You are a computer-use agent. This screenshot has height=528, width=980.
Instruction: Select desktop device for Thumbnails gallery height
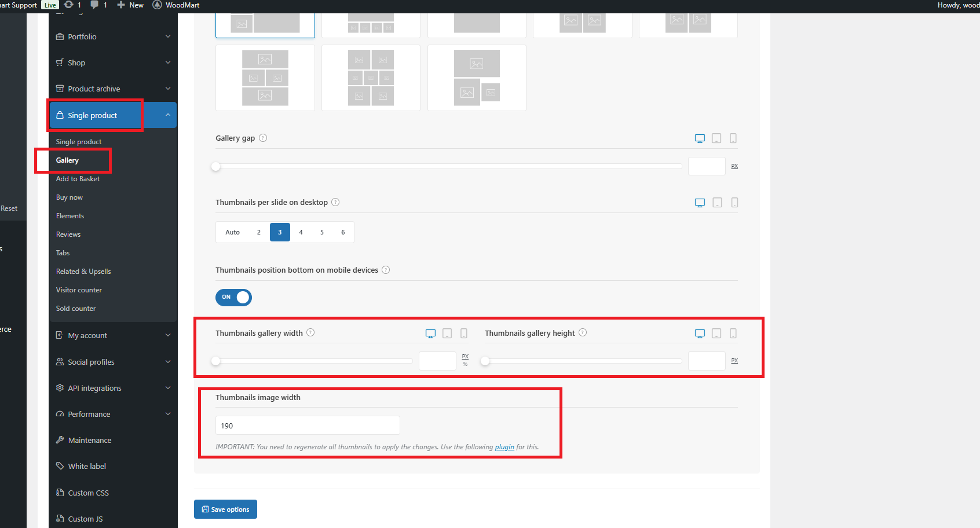click(700, 333)
